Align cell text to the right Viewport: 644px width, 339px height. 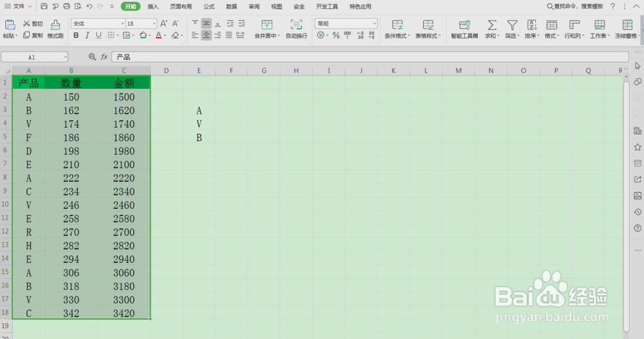tap(218, 35)
